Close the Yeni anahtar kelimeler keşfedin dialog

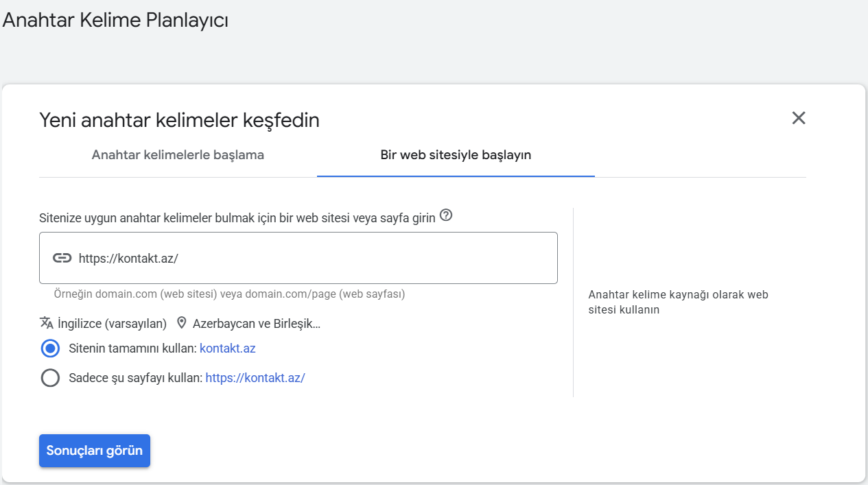click(798, 118)
